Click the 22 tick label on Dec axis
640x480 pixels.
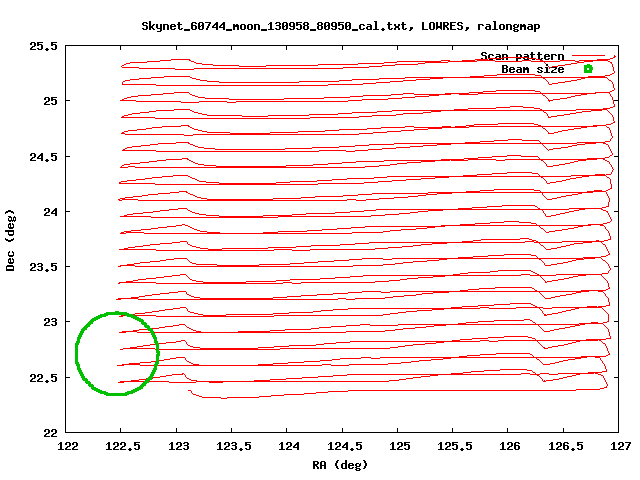click(50, 433)
